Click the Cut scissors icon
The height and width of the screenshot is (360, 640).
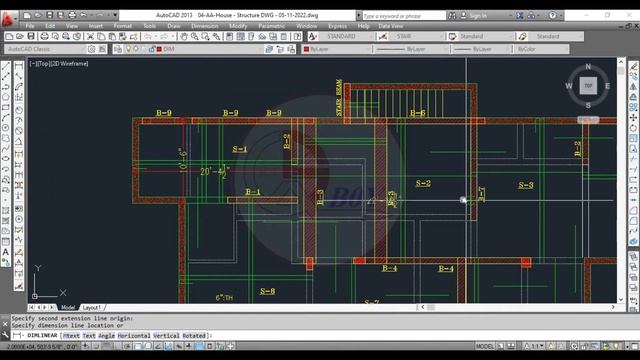[x=90, y=37]
